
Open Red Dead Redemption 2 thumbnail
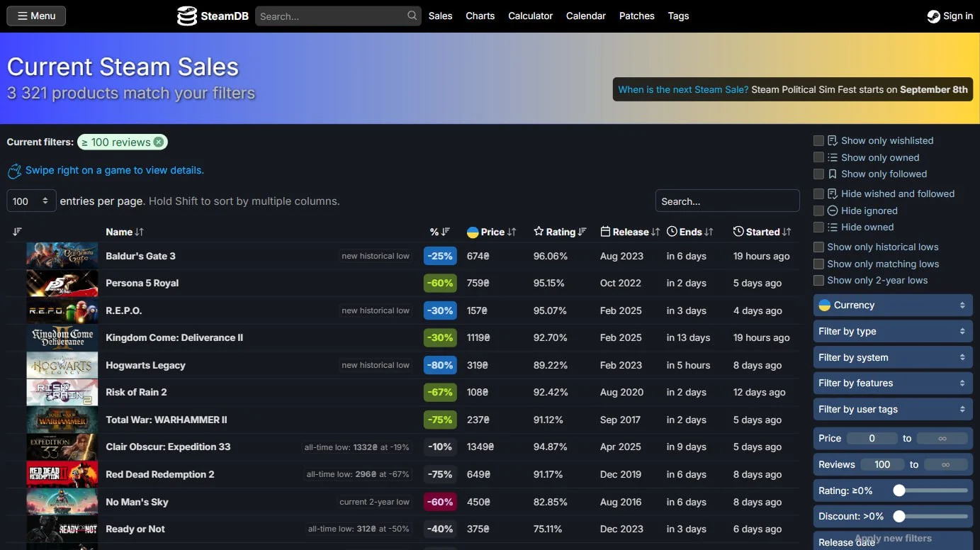[62, 475]
